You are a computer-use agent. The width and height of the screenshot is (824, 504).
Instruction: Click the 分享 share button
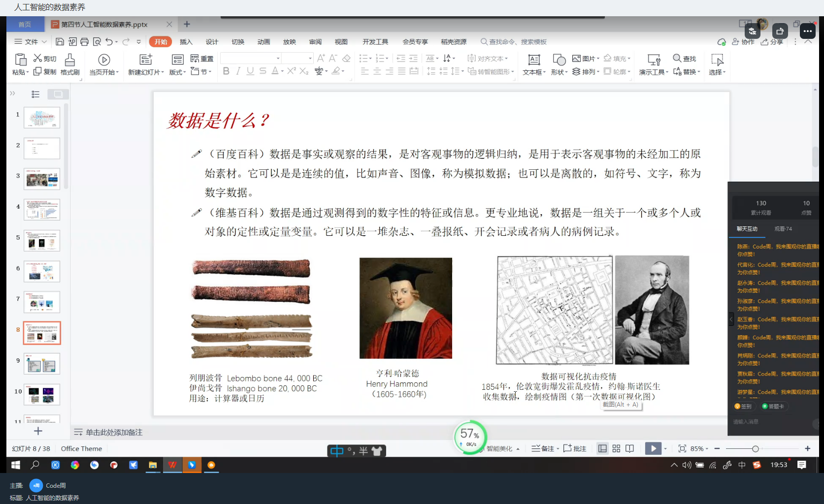tap(772, 42)
